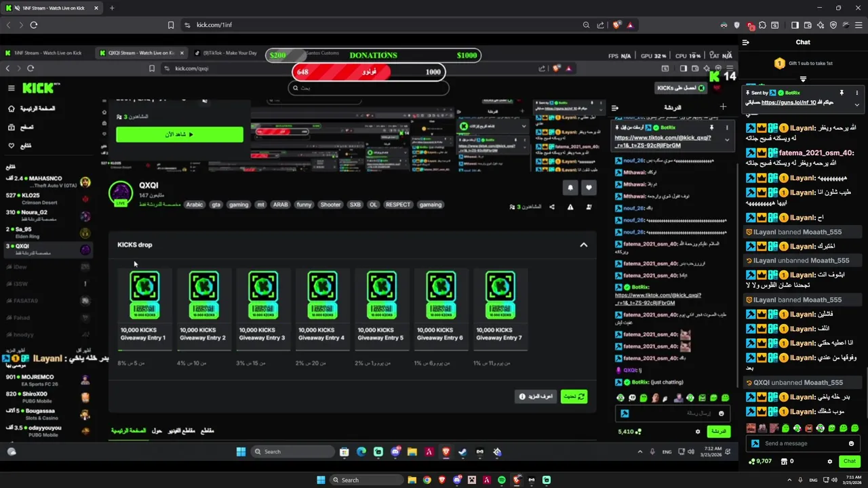Open File Explorer from the outer taskbar
This screenshot has height=488, width=868.
coord(412,480)
